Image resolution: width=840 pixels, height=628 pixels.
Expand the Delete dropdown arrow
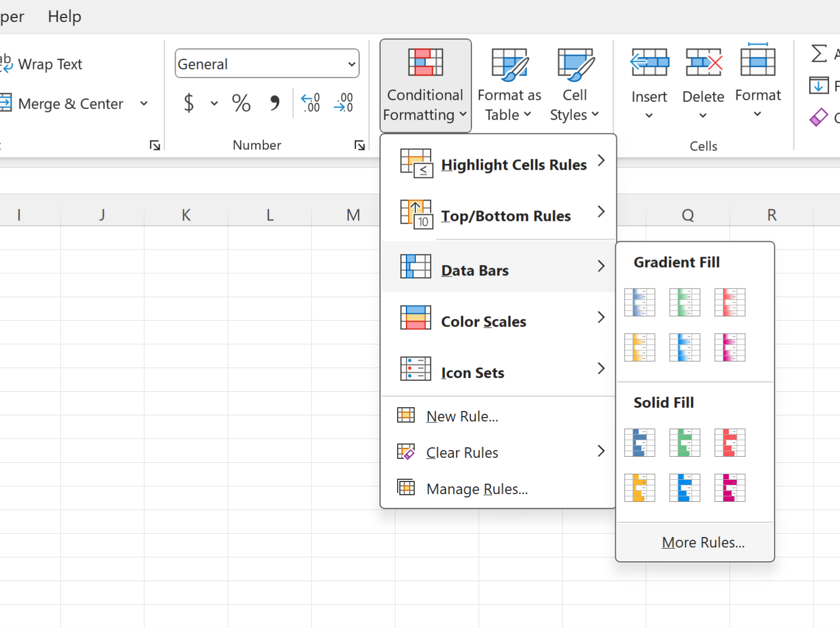click(703, 116)
